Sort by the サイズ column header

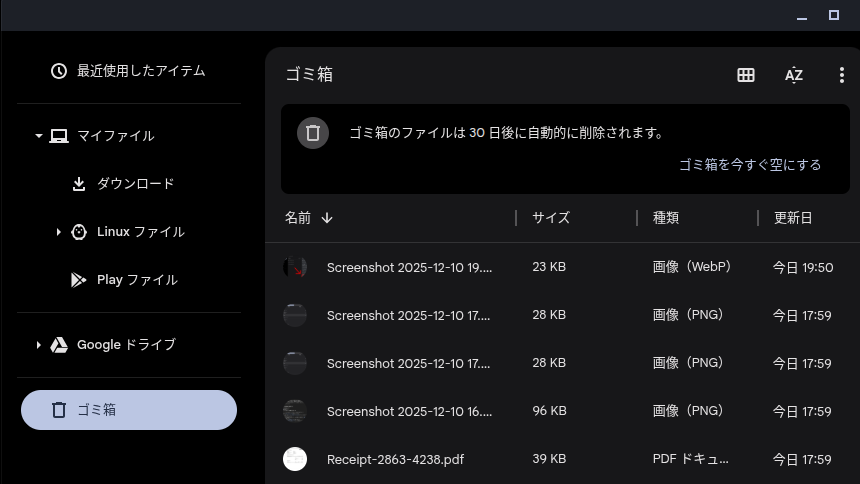(x=551, y=218)
